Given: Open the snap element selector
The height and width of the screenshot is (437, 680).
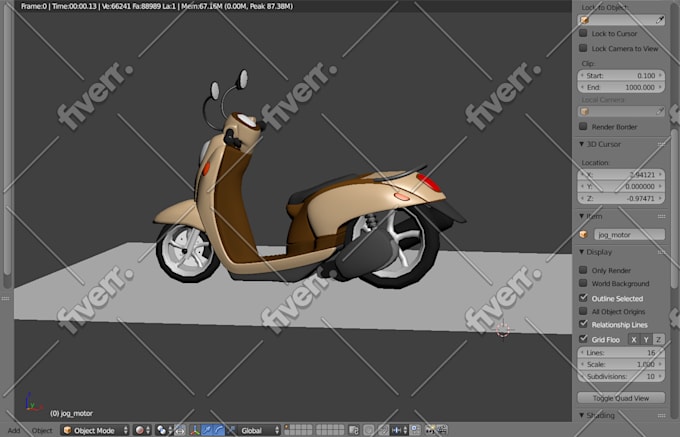Looking at the screenshot, I should point(399,430).
